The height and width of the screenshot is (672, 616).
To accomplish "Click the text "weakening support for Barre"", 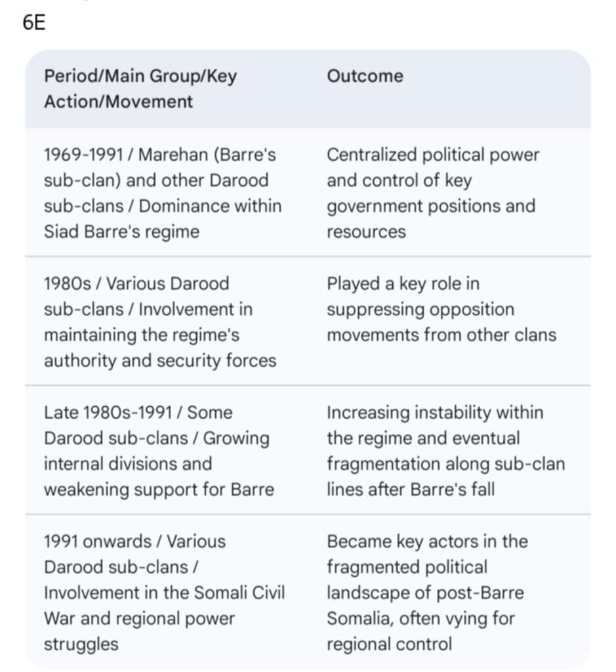I will pos(159,489).
